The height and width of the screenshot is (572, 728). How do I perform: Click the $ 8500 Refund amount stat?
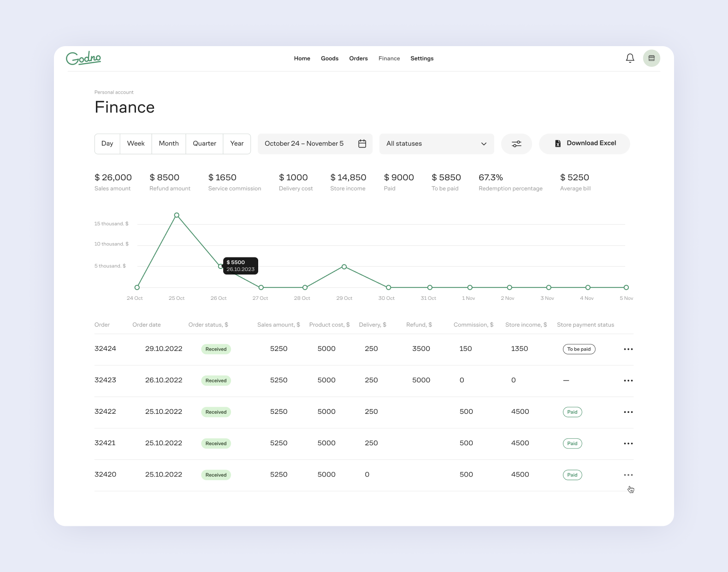pos(170,182)
